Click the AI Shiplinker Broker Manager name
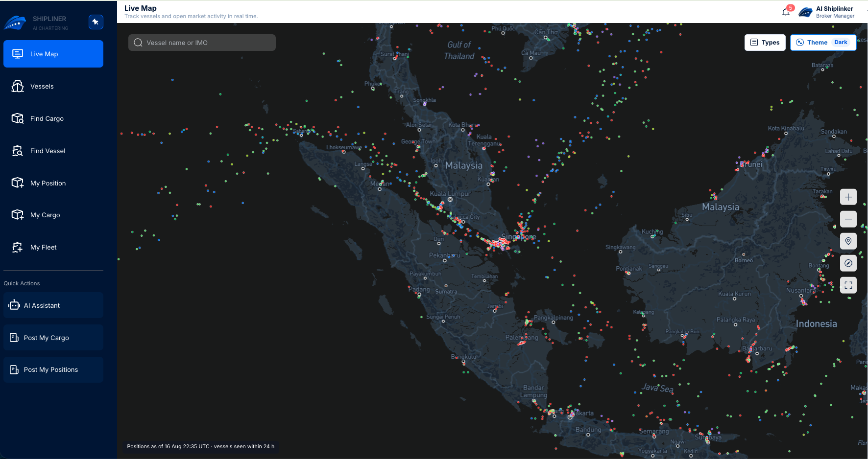Viewport: 868px width, 459px height. tap(835, 12)
